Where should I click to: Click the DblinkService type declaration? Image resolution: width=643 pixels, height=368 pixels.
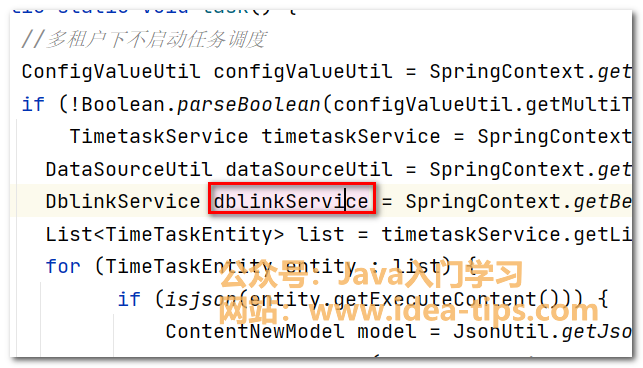click(x=123, y=201)
